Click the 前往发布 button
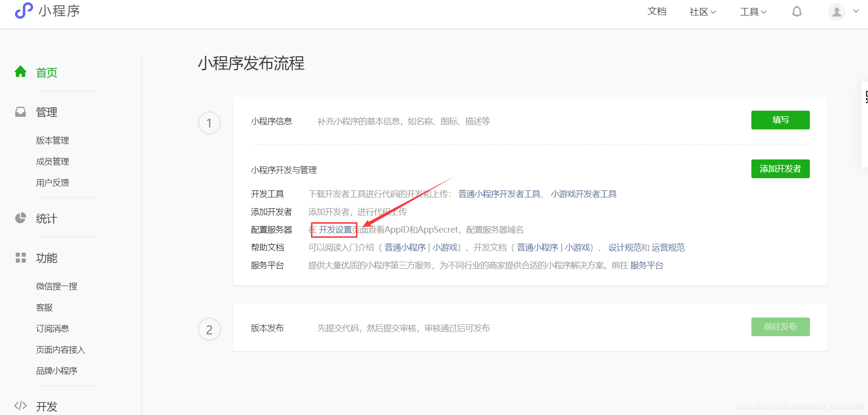The height and width of the screenshot is (415, 868). tap(780, 327)
